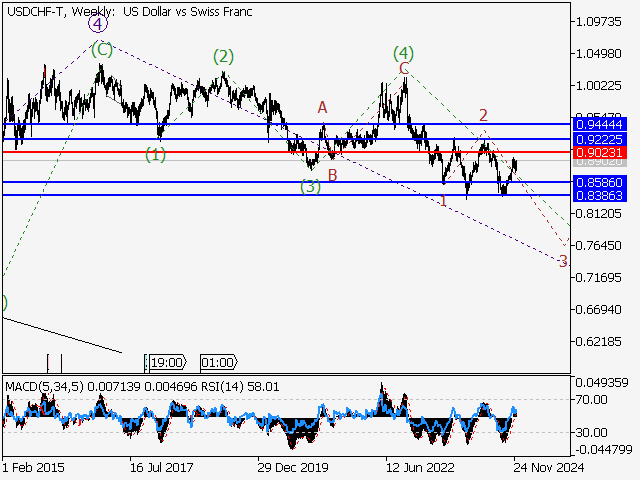Select the green (4) wave label
Screen dimensions: 640x480
point(403,52)
